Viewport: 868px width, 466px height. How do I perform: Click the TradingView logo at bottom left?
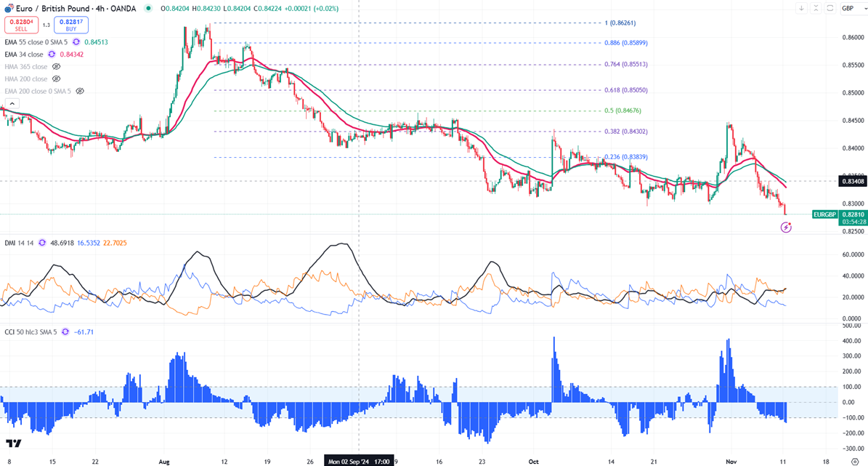(x=13, y=444)
